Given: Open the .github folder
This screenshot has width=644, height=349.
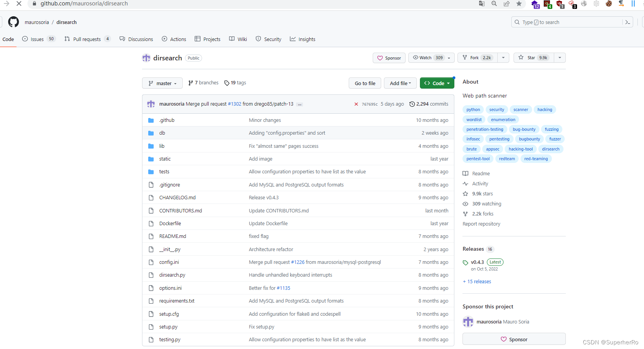Looking at the screenshot, I should pyautogui.click(x=167, y=120).
